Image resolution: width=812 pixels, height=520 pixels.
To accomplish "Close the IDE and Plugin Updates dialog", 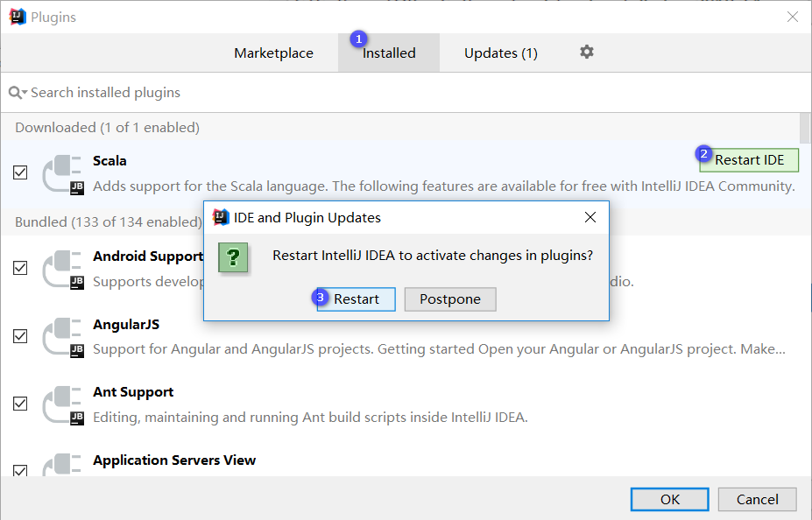I will tap(590, 217).
